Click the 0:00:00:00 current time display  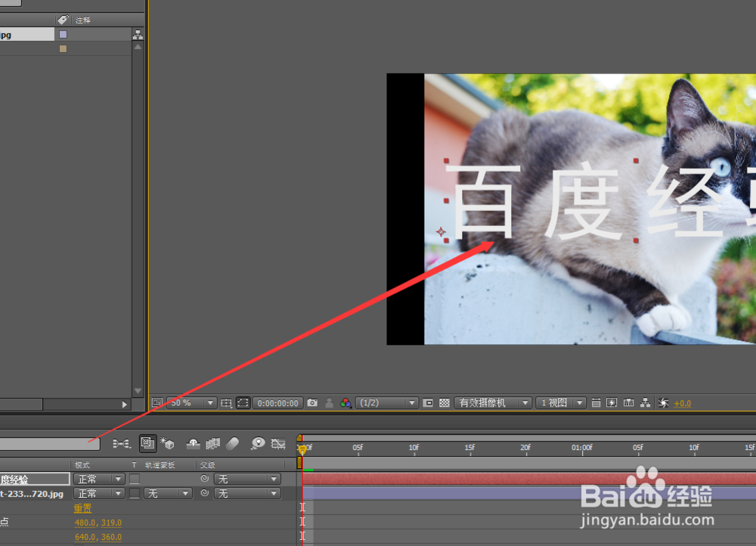(x=278, y=403)
